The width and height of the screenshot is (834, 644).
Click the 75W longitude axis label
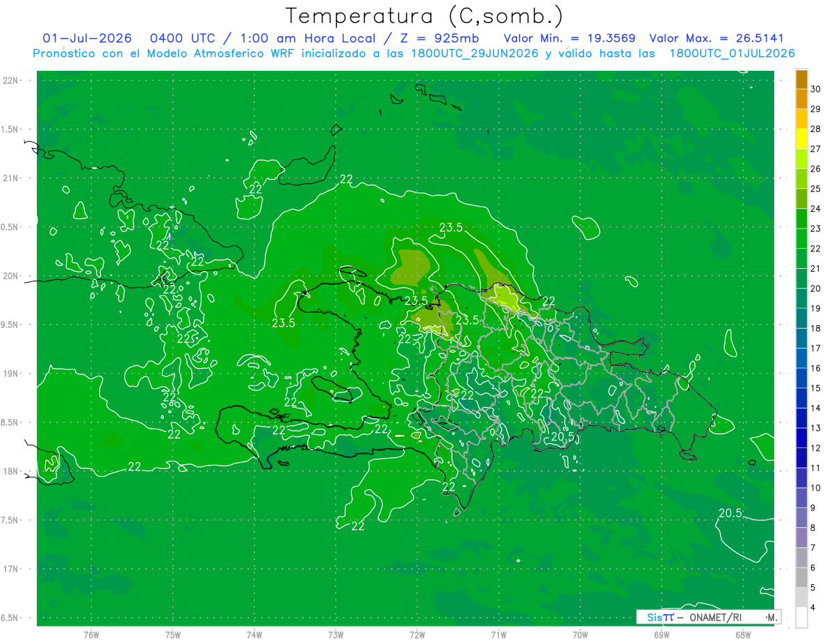pyautogui.click(x=173, y=634)
